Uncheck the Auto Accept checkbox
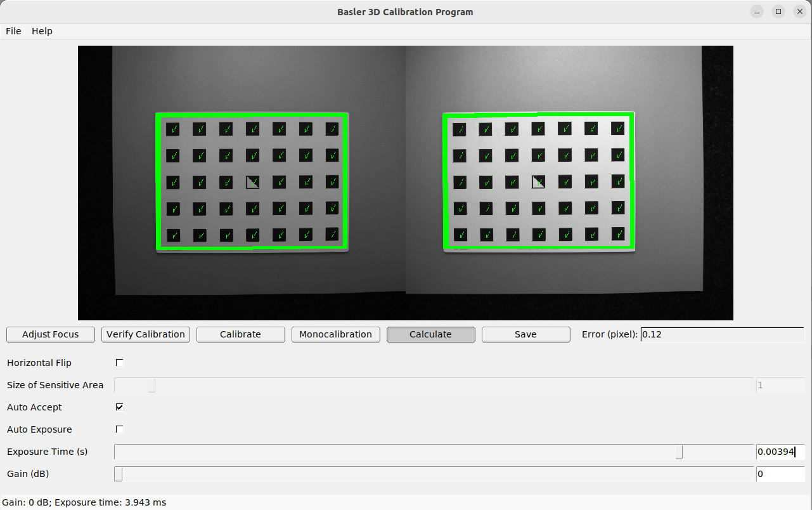Screen dimensions: 812x510 [x=119, y=407]
